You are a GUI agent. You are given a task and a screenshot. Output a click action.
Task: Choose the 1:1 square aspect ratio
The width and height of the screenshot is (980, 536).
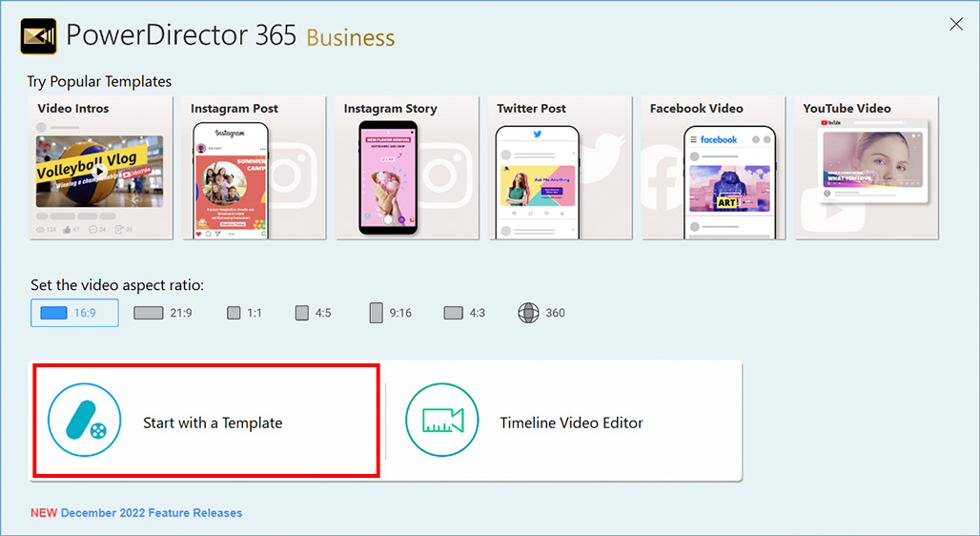tap(244, 313)
